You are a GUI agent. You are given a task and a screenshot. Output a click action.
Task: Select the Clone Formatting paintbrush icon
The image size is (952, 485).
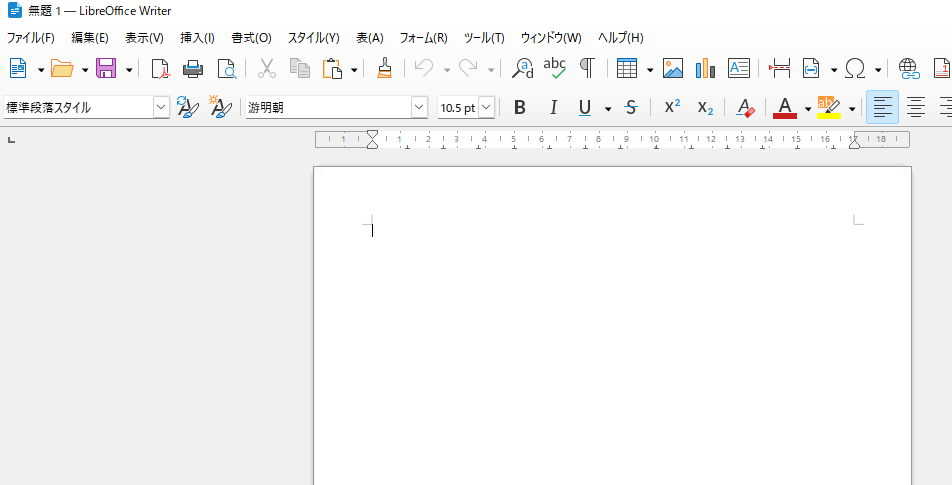pyautogui.click(x=384, y=69)
